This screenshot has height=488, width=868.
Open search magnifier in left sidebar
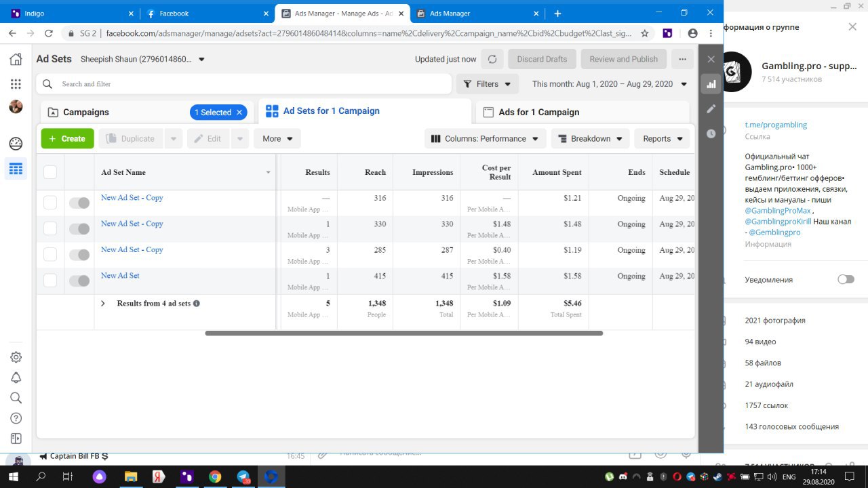(x=16, y=398)
